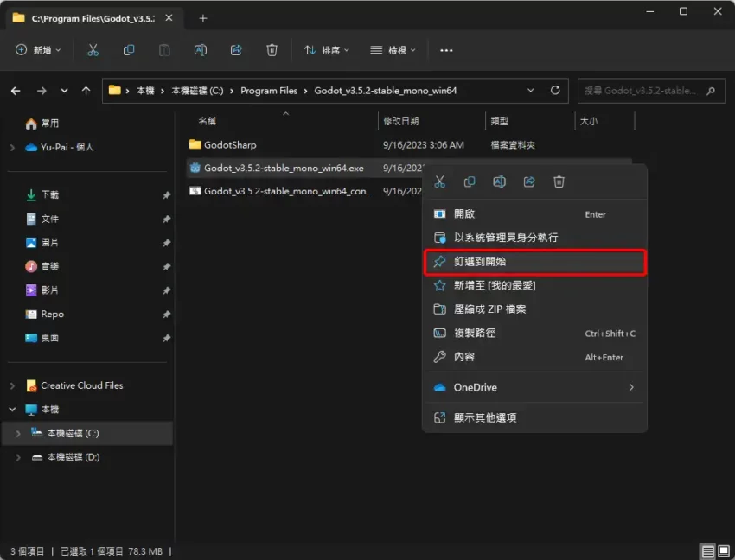This screenshot has height=560, width=735.
Task: Click the Delete icon in the context menu
Action: click(559, 181)
